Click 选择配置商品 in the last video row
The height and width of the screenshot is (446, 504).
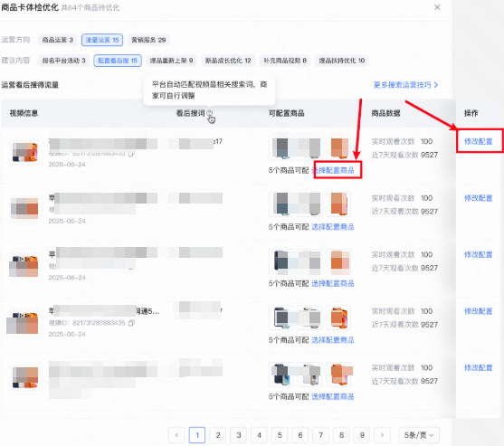[333, 396]
